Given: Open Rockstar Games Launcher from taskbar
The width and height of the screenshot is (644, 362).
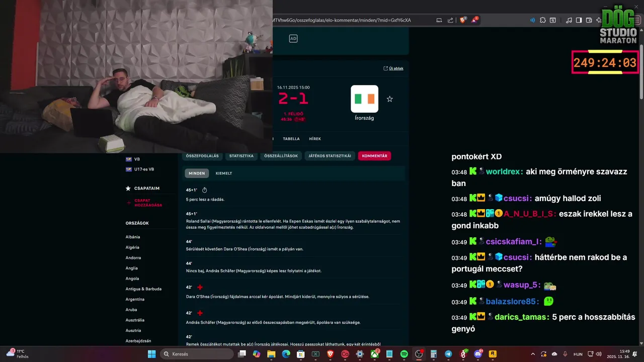Looking at the screenshot, I should coord(493,354).
